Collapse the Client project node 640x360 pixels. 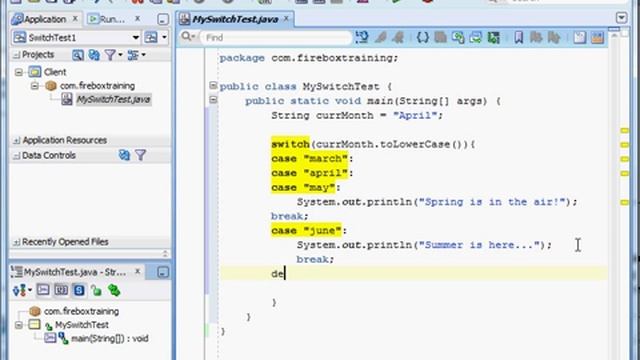click(19, 72)
